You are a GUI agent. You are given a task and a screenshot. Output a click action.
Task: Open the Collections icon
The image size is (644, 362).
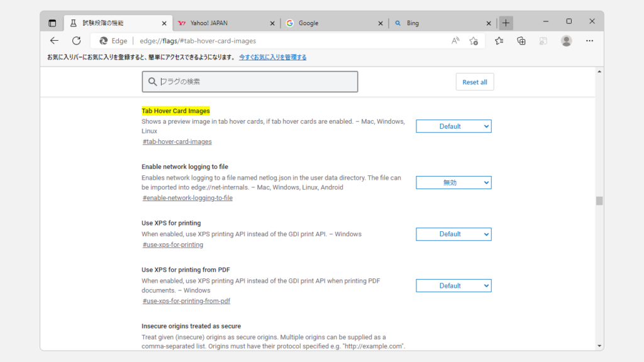click(521, 41)
